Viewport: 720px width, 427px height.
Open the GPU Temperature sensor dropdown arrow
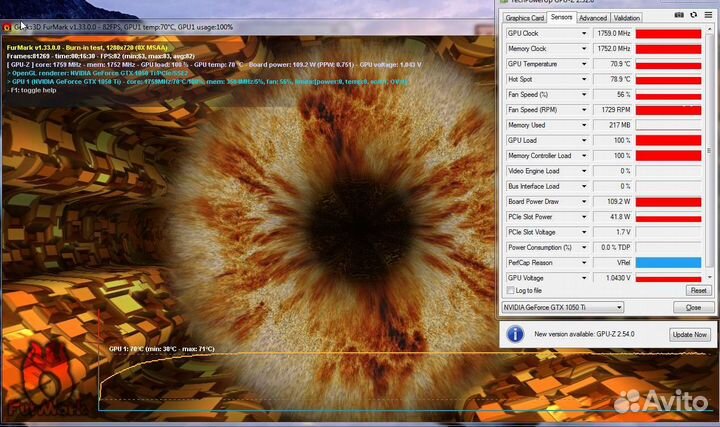point(585,63)
